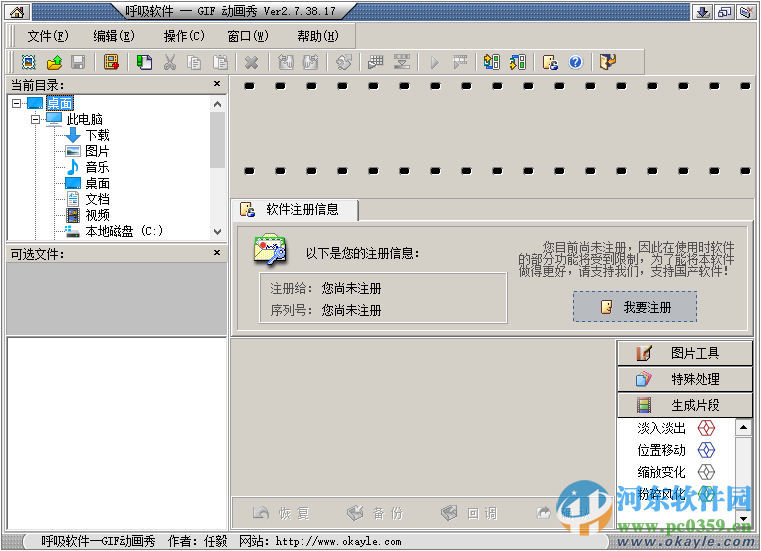The height and width of the screenshot is (551, 761).
Task: Select the 软件注册信息 tab
Action: [x=295, y=210]
